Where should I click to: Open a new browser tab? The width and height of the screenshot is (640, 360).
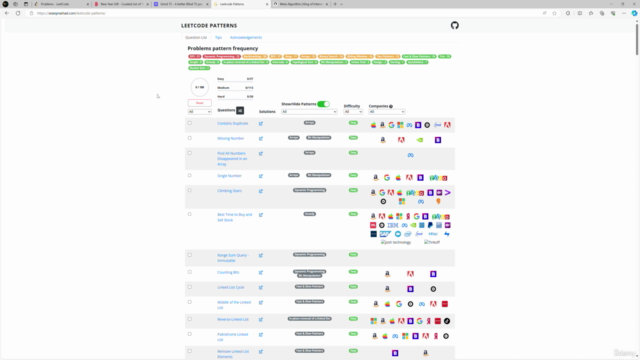point(335,4)
